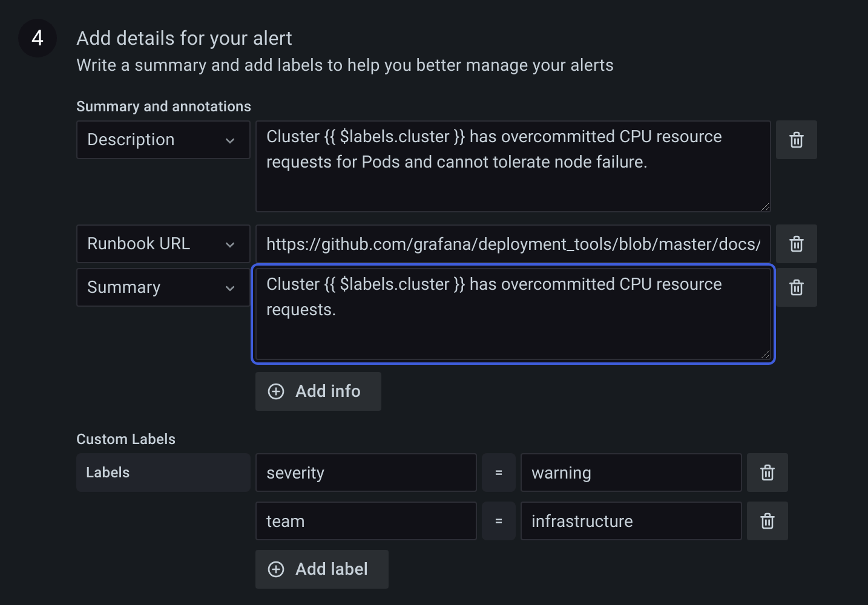The image size is (868, 605).
Task: Select the warning label value field
Action: (631, 473)
